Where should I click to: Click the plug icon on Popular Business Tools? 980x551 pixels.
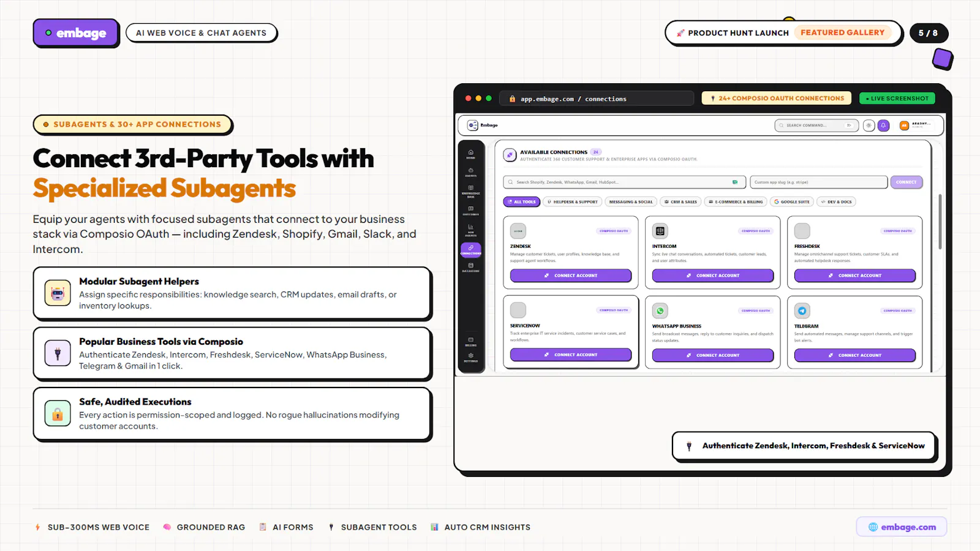[58, 353]
